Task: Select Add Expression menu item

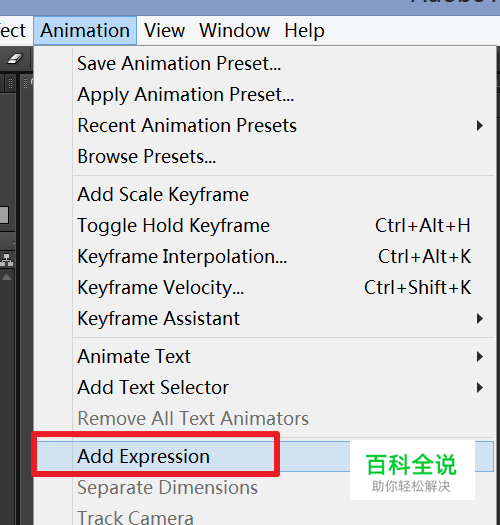Action: coord(264,456)
